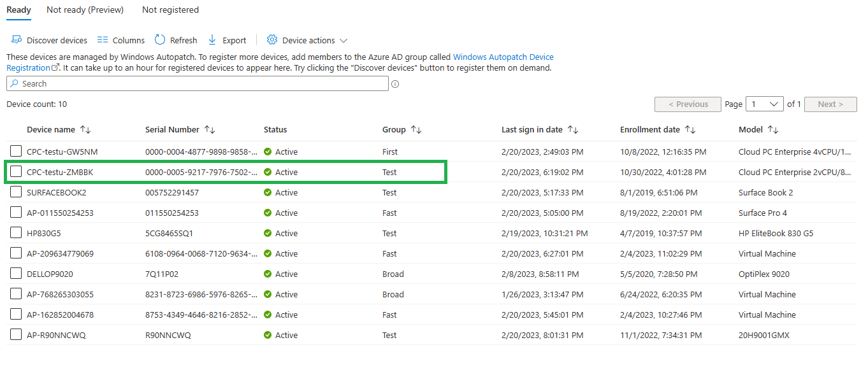The width and height of the screenshot is (868, 368).
Task: Expand the Device actions dropdown chevron
Action: (x=344, y=41)
